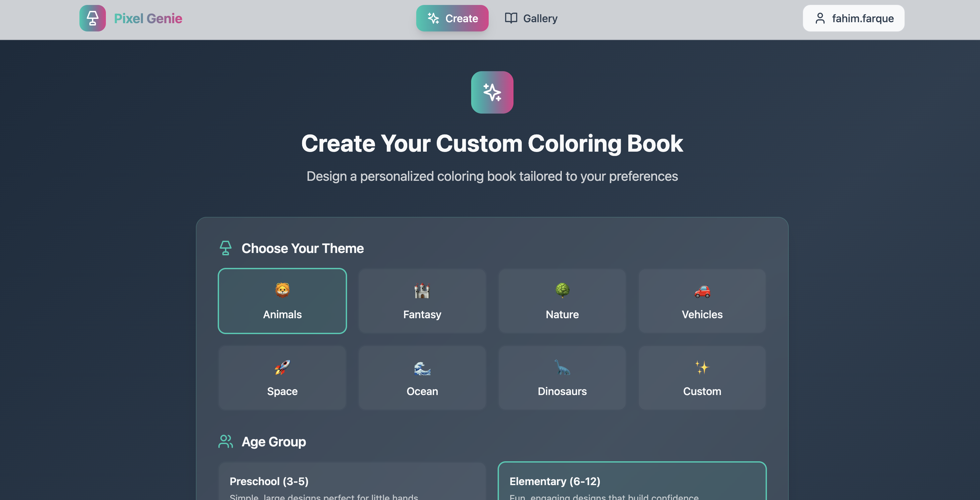The width and height of the screenshot is (980, 500).
Task: Click the people icon next to Age Group
Action: point(226,441)
